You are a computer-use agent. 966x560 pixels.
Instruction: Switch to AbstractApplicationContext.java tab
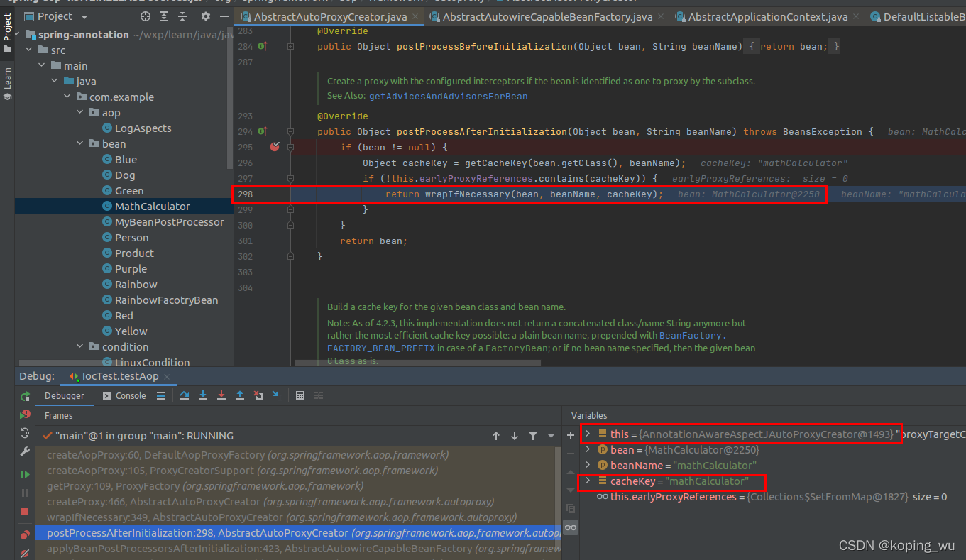(x=768, y=17)
